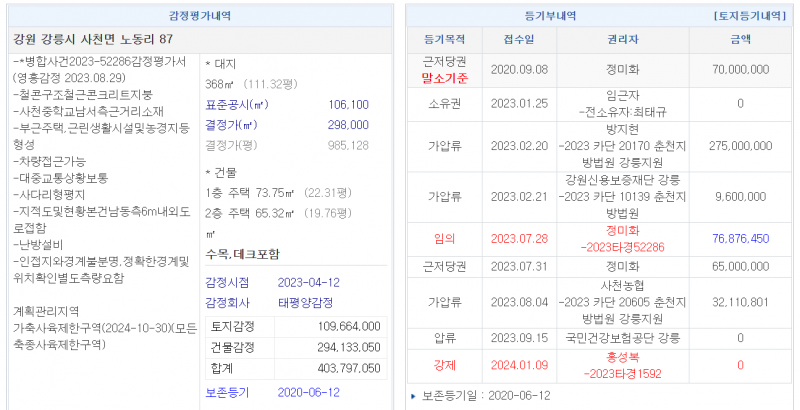
Task: Click the 임의 entry dated 2023.07.28
Action: point(444,239)
